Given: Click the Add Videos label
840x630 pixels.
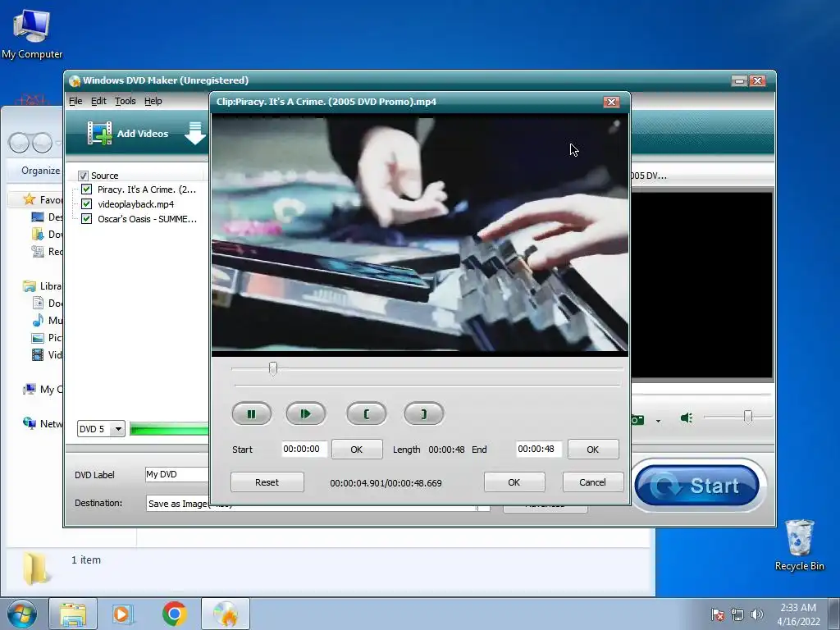Looking at the screenshot, I should pyautogui.click(x=143, y=134).
